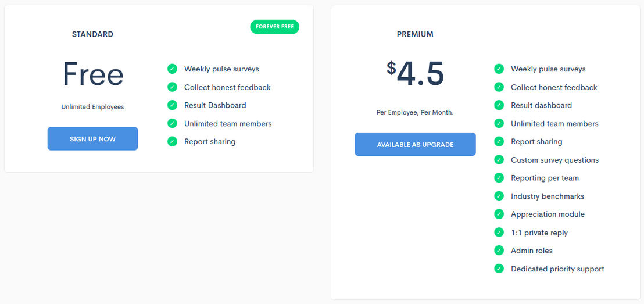The height and width of the screenshot is (304, 644).
Task: Click the Dedicated priority support check icon
Action: tap(499, 269)
